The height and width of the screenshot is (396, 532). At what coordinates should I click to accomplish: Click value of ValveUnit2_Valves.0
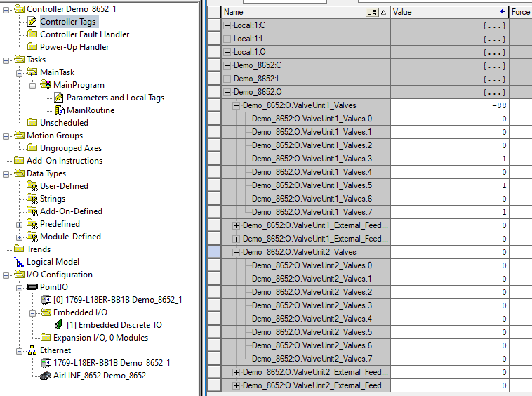pyautogui.click(x=450, y=265)
